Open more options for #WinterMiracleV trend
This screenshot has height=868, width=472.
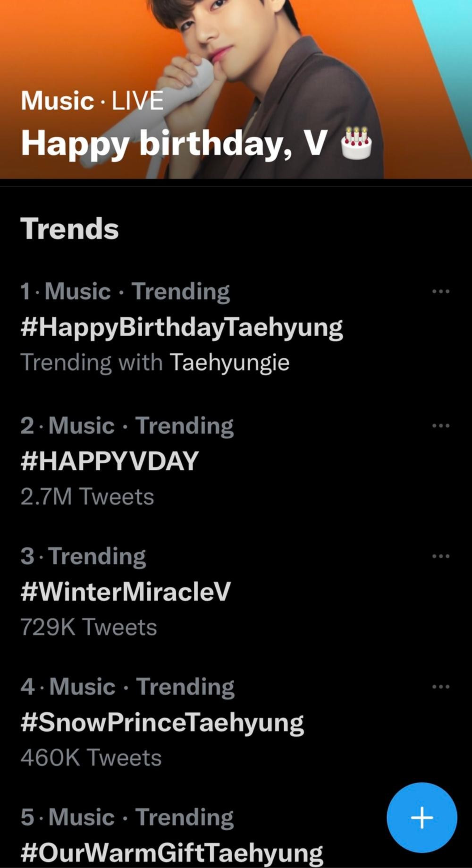tap(441, 556)
